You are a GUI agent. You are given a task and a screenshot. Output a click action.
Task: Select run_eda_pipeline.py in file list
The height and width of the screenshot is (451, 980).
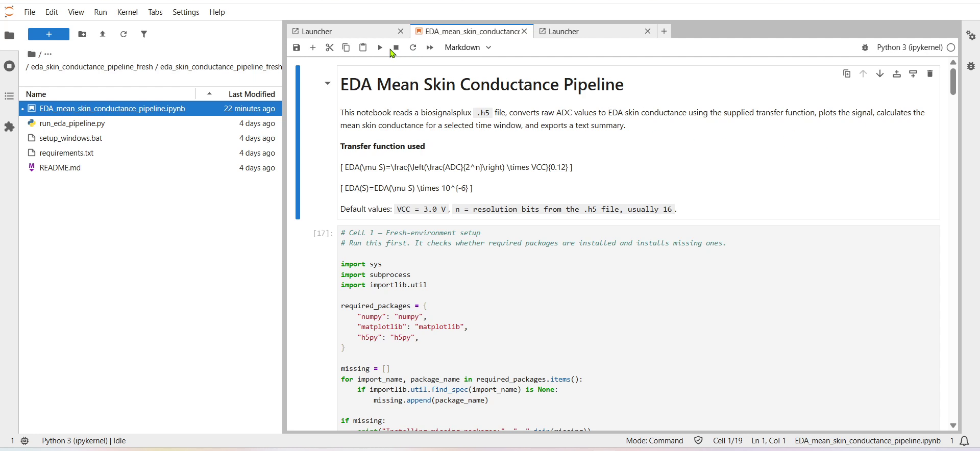(151, 123)
